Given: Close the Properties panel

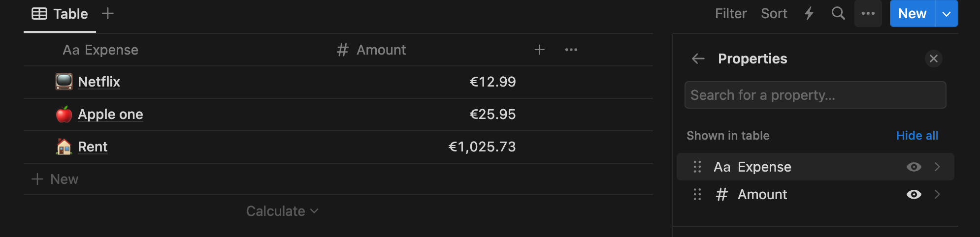Looking at the screenshot, I should (934, 59).
